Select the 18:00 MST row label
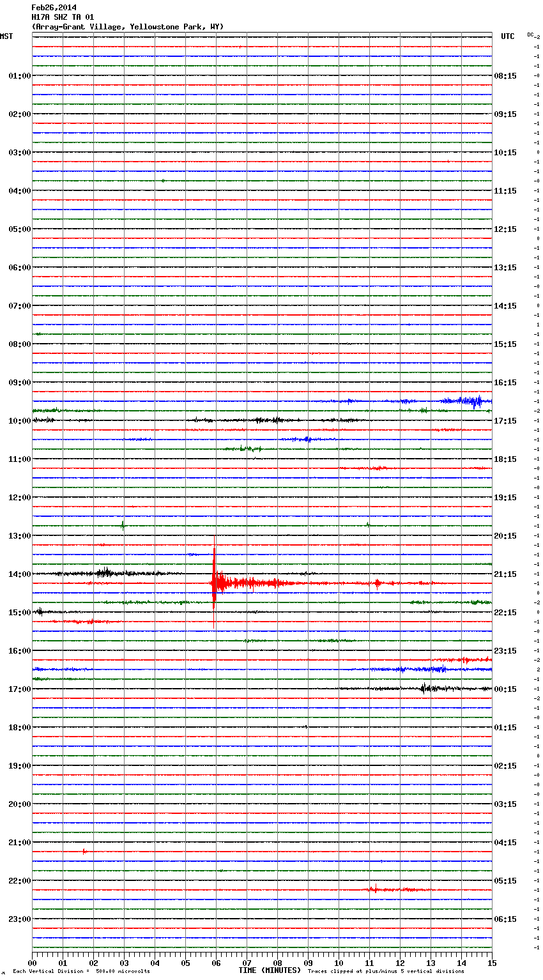 19,727
